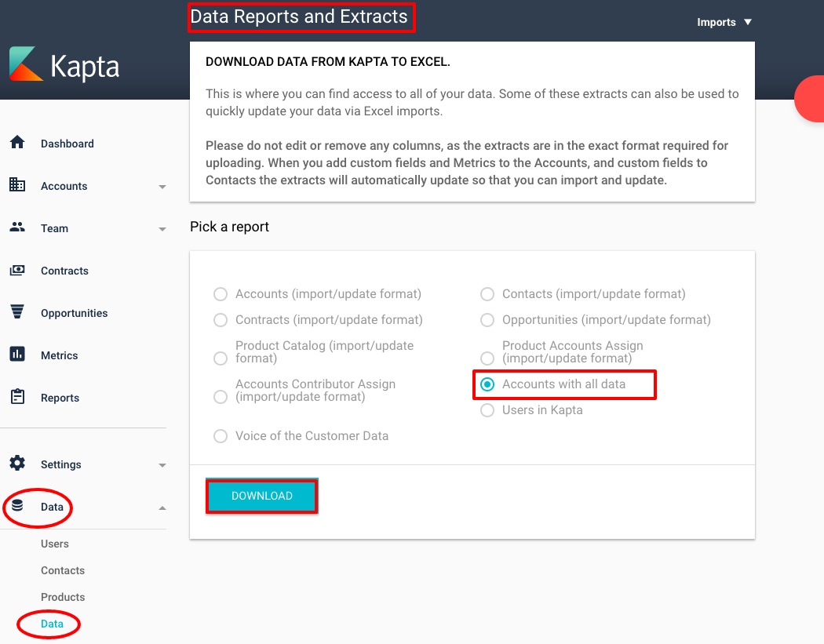824x644 pixels.
Task: Click the Data database icon
Action: coord(17,506)
